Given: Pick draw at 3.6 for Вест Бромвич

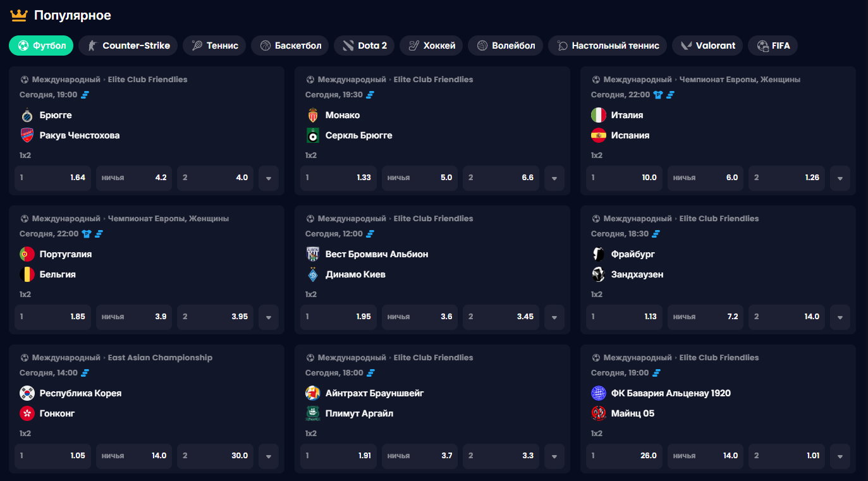Looking at the screenshot, I should coord(420,317).
